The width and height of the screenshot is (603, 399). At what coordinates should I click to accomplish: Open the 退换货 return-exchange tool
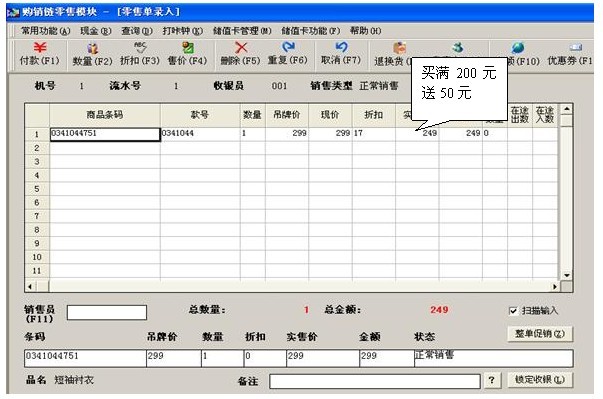[x=393, y=54]
